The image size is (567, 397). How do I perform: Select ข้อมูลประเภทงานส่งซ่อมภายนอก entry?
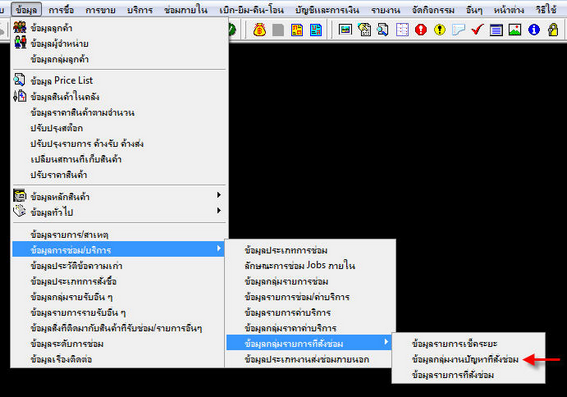tap(310, 359)
